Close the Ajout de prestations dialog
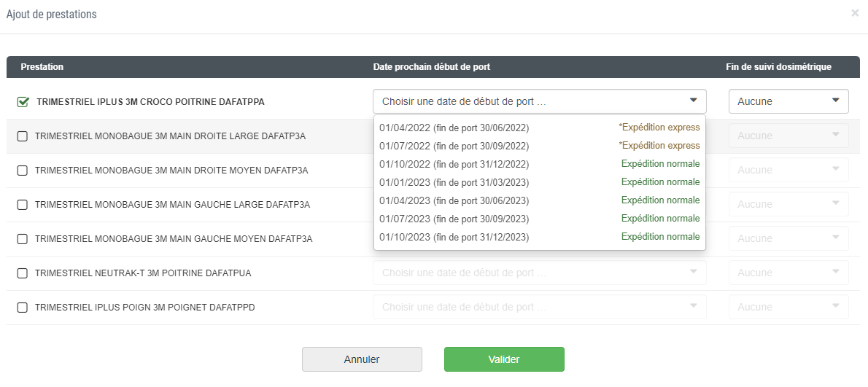The image size is (868, 387). coord(855,13)
